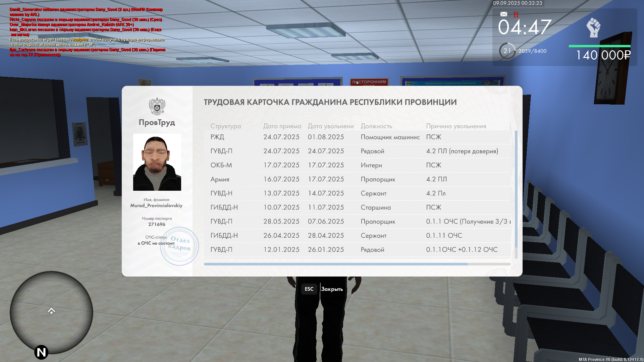
Task: Click the compass N marker on minimap
Action: [41, 352]
